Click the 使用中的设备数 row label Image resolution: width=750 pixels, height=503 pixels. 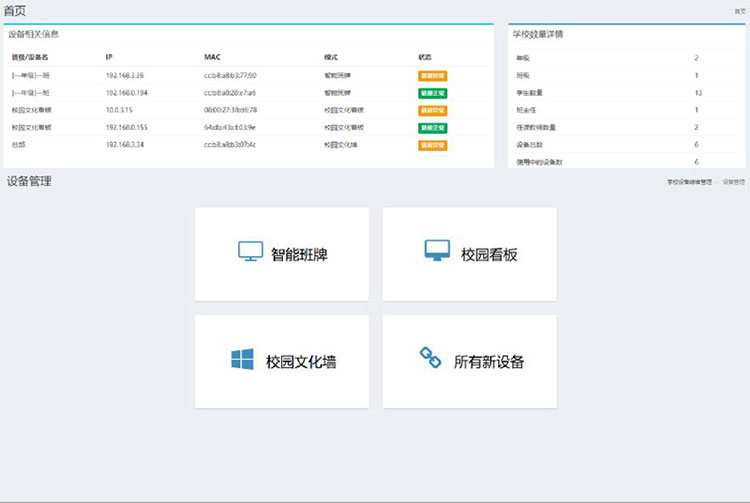point(539,162)
